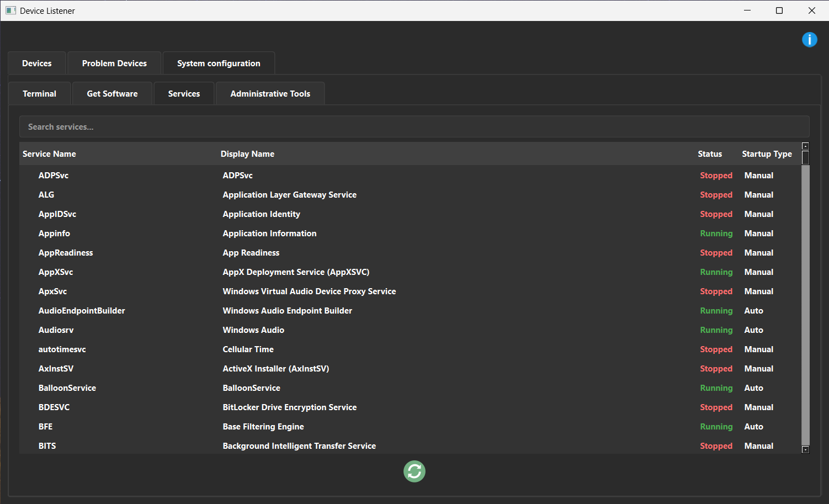Screen dimensions: 829x504
Task: Click the scrollbar down arrow
Action: (x=805, y=449)
